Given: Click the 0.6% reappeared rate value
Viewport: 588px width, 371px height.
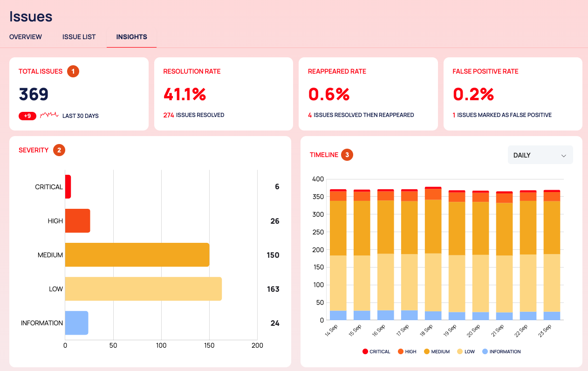Looking at the screenshot, I should point(329,94).
